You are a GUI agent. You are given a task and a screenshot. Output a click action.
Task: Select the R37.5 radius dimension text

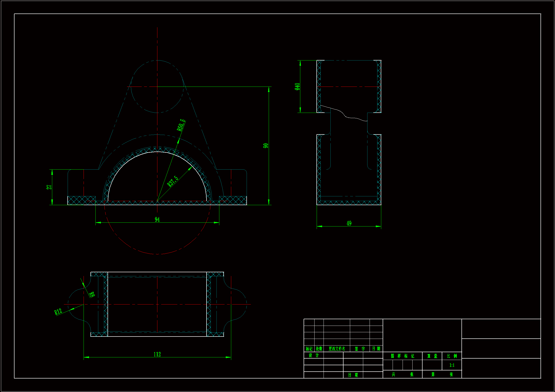173,181
